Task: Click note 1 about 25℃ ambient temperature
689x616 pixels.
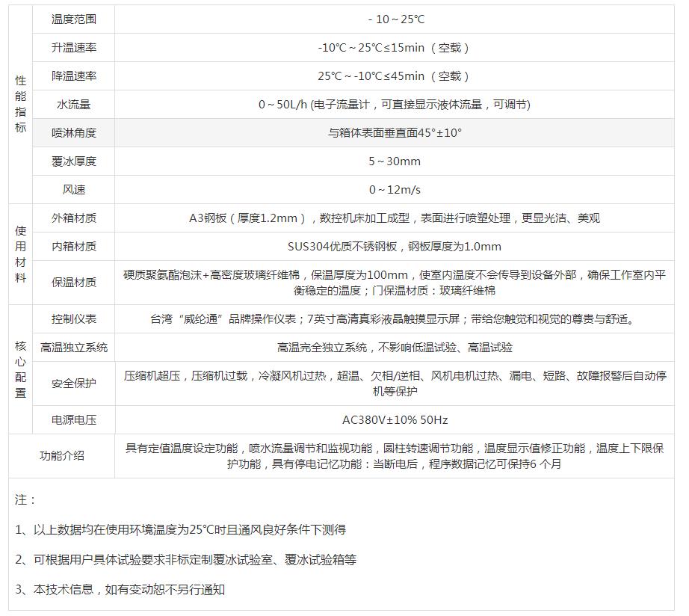Action: (180, 530)
